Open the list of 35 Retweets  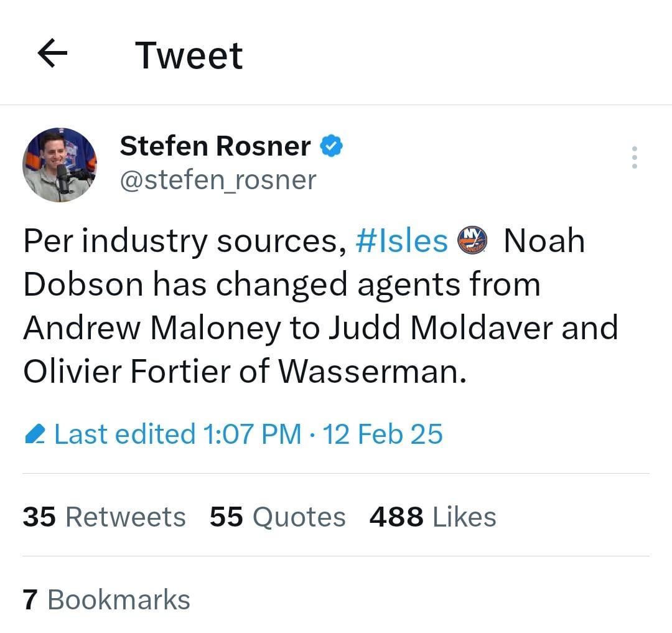pyautogui.click(x=103, y=516)
